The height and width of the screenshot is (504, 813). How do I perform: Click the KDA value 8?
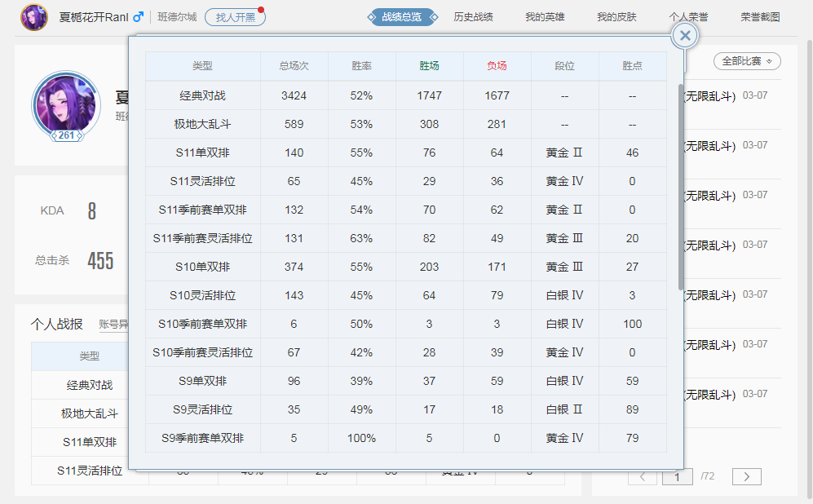click(92, 210)
